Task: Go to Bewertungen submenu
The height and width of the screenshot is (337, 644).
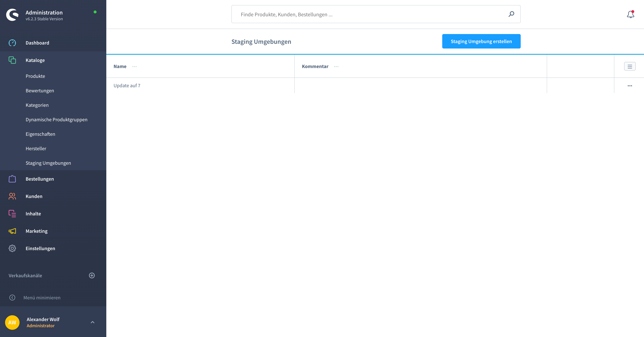Action: coord(40,90)
